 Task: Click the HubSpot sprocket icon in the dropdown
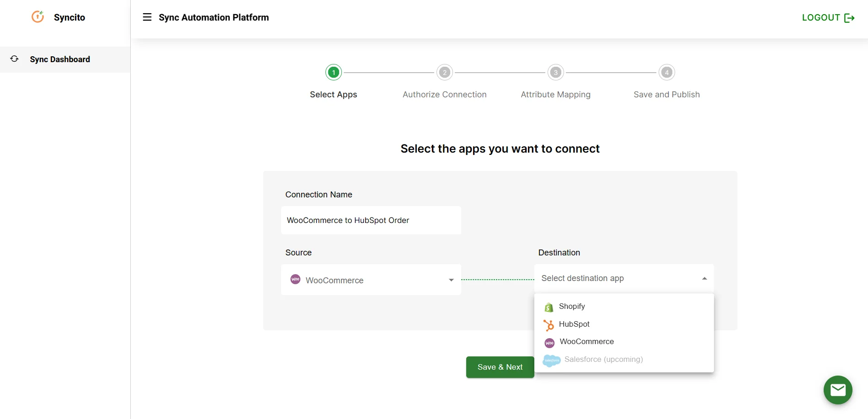[x=548, y=324]
